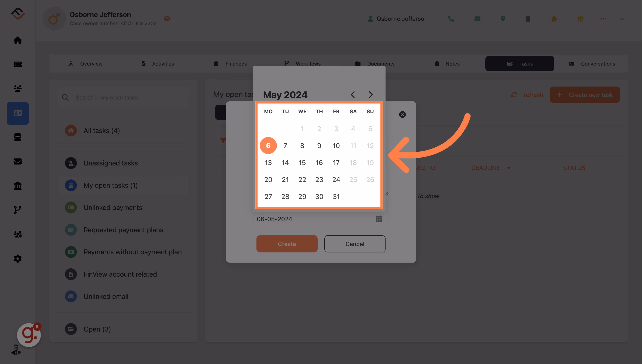Toggle the eye icon beside case owner
The height and width of the screenshot is (364, 642).
click(167, 19)
